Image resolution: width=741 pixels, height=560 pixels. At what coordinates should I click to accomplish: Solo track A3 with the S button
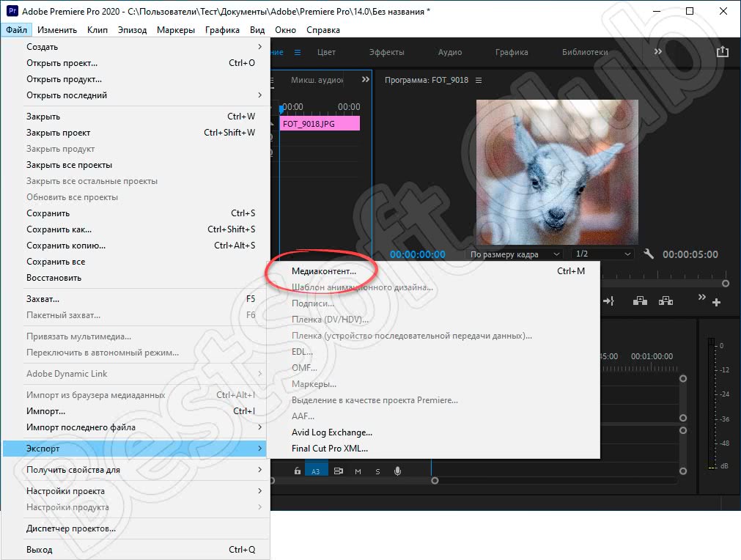coord(377,471)
